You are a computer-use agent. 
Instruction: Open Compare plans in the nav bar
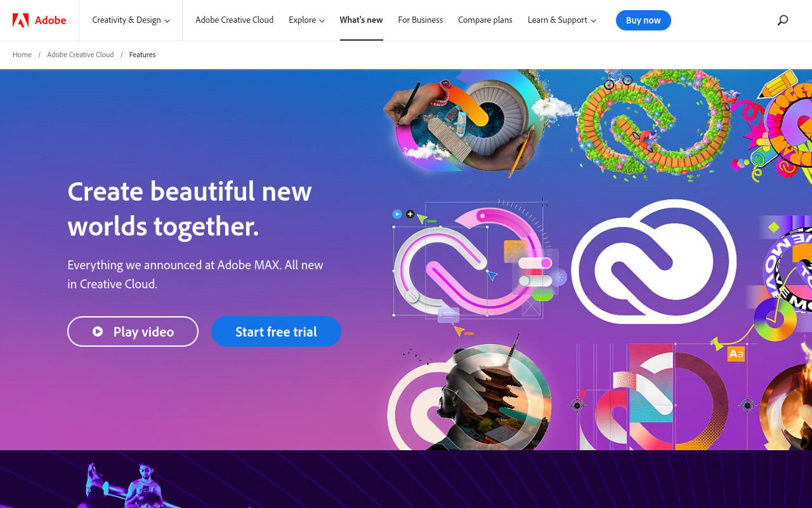tap(485, 20)
